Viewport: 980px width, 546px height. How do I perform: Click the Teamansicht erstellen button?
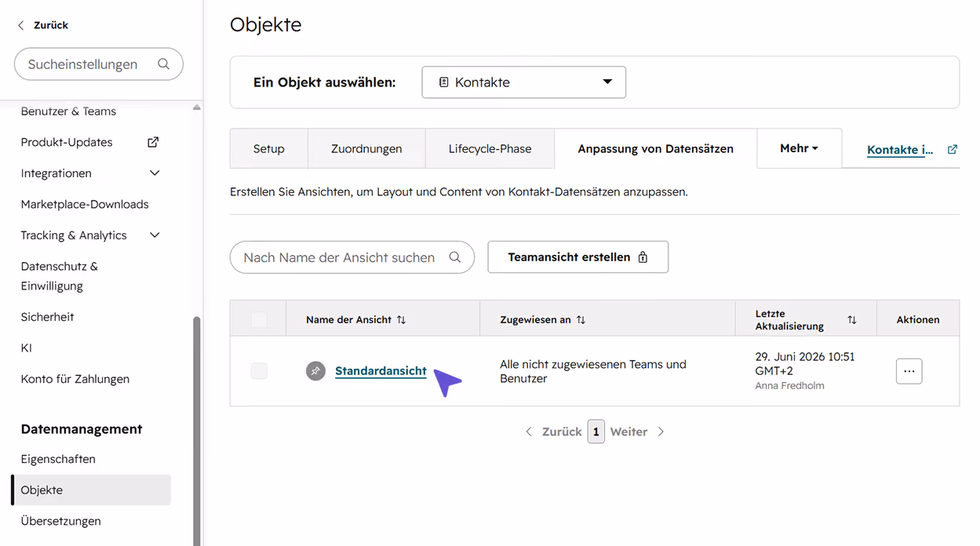click(578, 257)
